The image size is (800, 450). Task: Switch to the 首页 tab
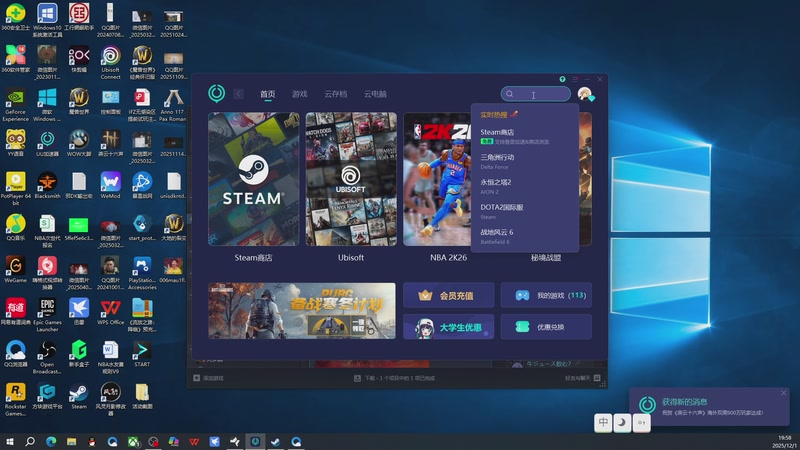point(267,94)
